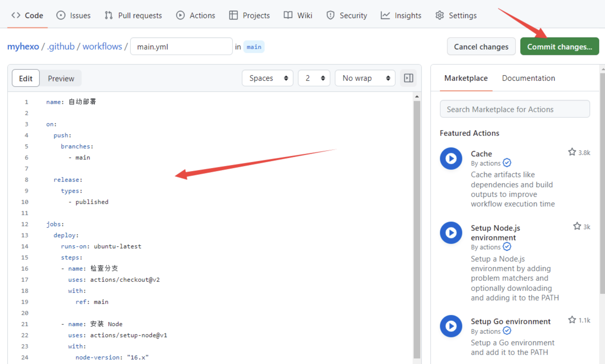Viewport: 605px width, 364px height.
Task: Click the Cache action play icon
Action: pos(451,159)
